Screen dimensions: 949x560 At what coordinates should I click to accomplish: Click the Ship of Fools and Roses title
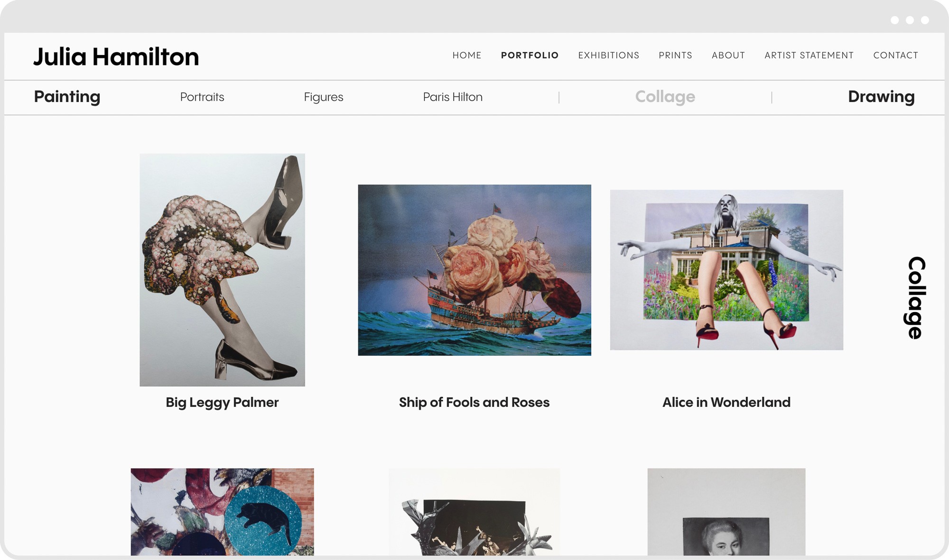(x=474, y=402)
